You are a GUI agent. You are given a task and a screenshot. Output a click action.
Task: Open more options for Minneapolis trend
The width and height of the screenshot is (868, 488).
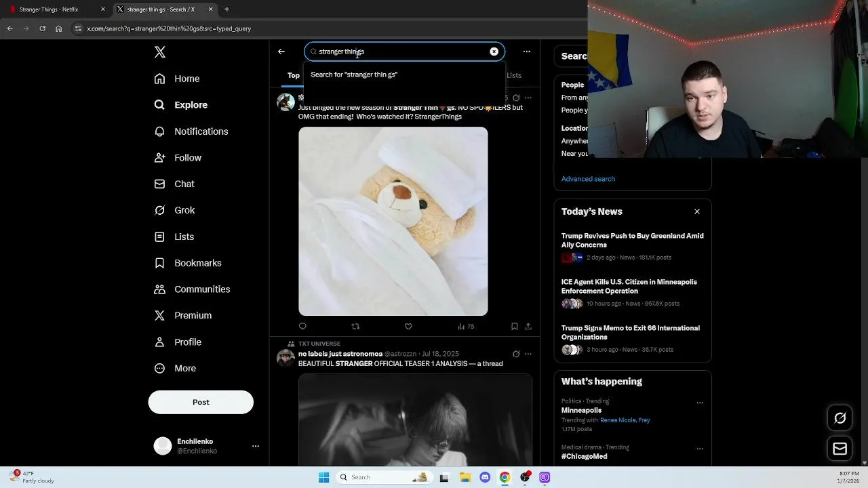click(x=700, y=403)
